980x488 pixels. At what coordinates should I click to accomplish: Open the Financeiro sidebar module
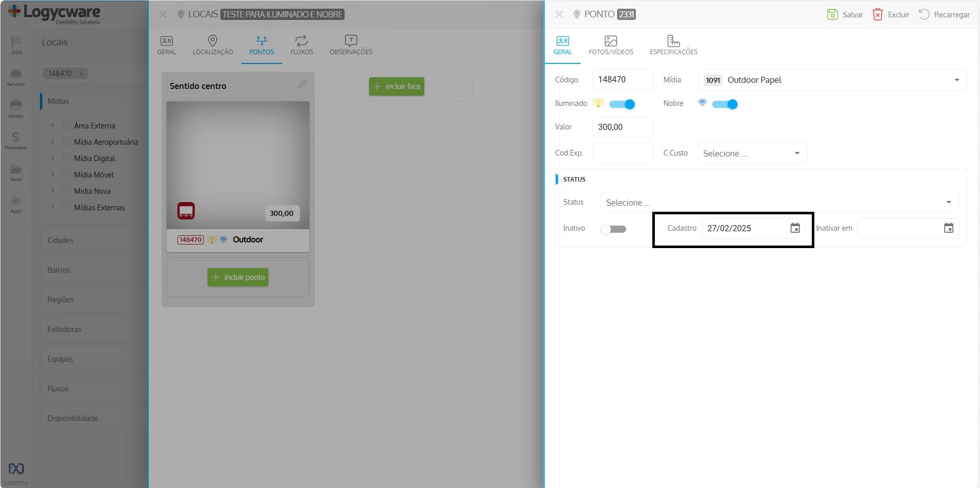tap(16, 140)
